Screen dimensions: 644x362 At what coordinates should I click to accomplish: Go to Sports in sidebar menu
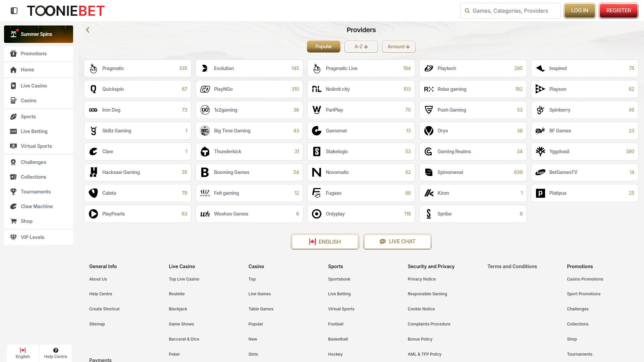pyautogui.click(x=28, y=117)
